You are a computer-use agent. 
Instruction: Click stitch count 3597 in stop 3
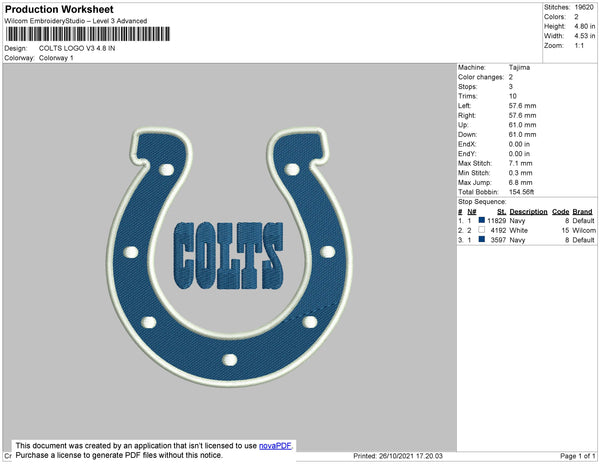click(x=498, y=240)
